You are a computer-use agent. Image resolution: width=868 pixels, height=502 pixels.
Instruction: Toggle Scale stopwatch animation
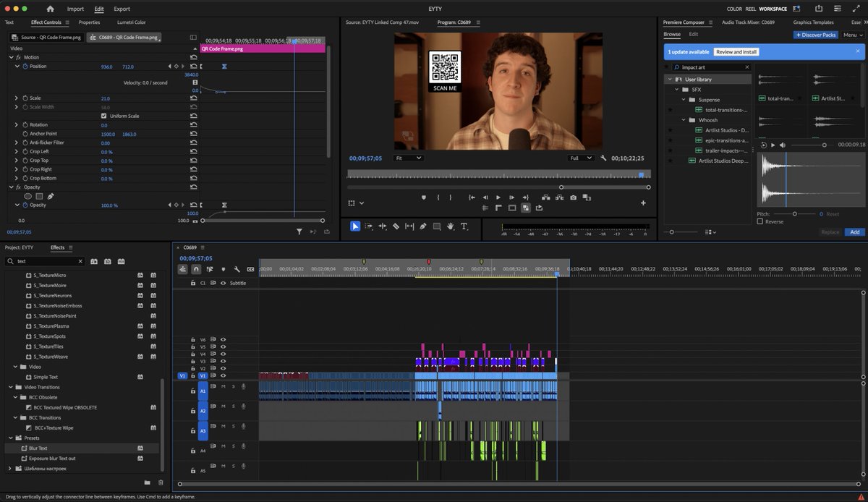(24, 98)
